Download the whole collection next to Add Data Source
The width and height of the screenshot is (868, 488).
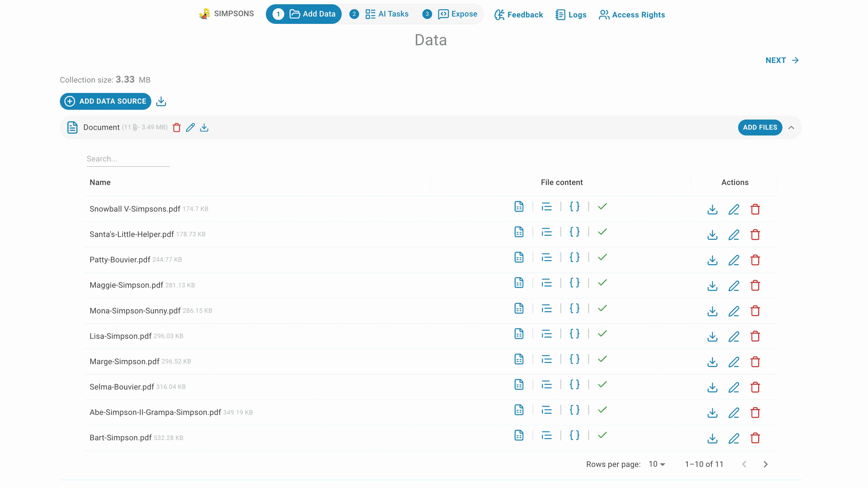(161, 101)
